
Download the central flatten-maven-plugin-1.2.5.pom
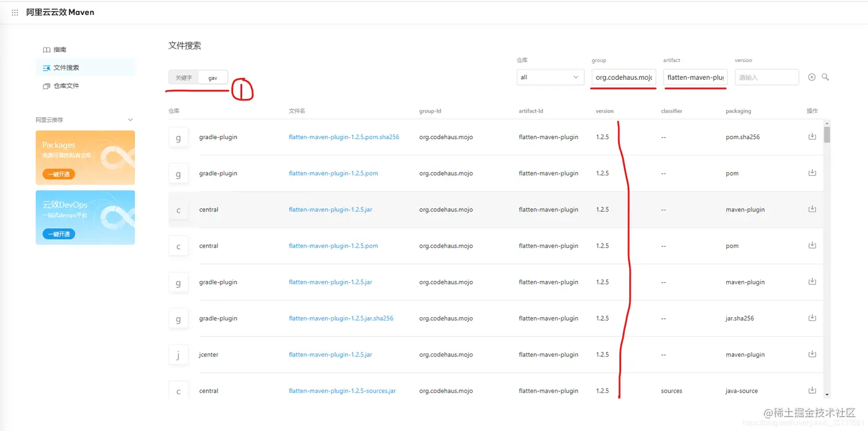[812, 245]
